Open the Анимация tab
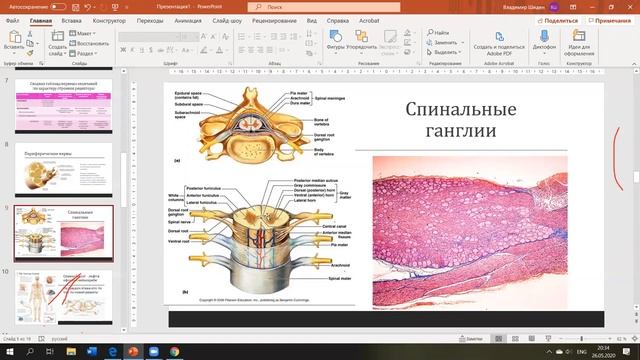640x360 pixels. tap(188, 20)
